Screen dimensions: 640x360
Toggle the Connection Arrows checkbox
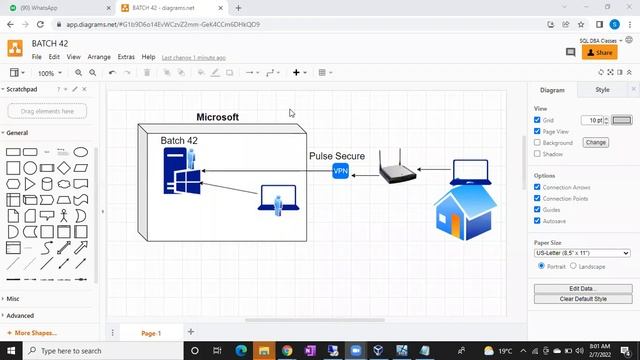pos(537,187)
